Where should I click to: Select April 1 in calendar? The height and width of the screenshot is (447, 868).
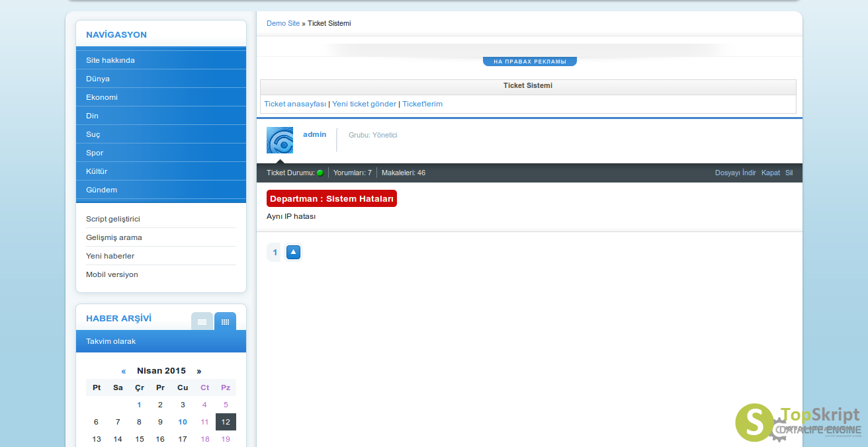point(139,405)
